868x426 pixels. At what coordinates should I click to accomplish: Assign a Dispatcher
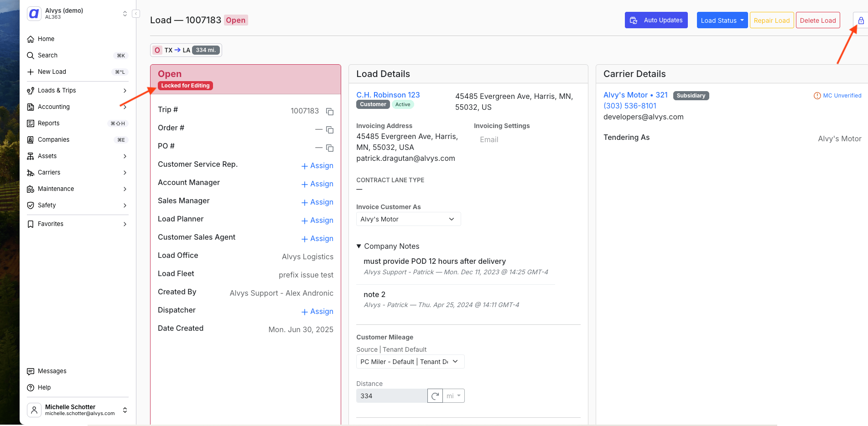coord(317,312)
